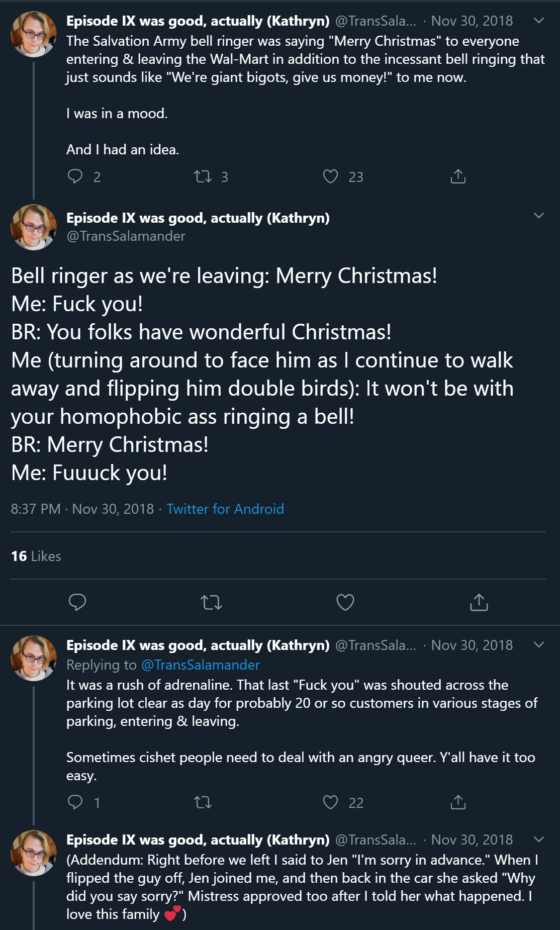This screenshot has width=560, height=930.
Task: View the 16 Likes list
Action: [x=36, y=556]
